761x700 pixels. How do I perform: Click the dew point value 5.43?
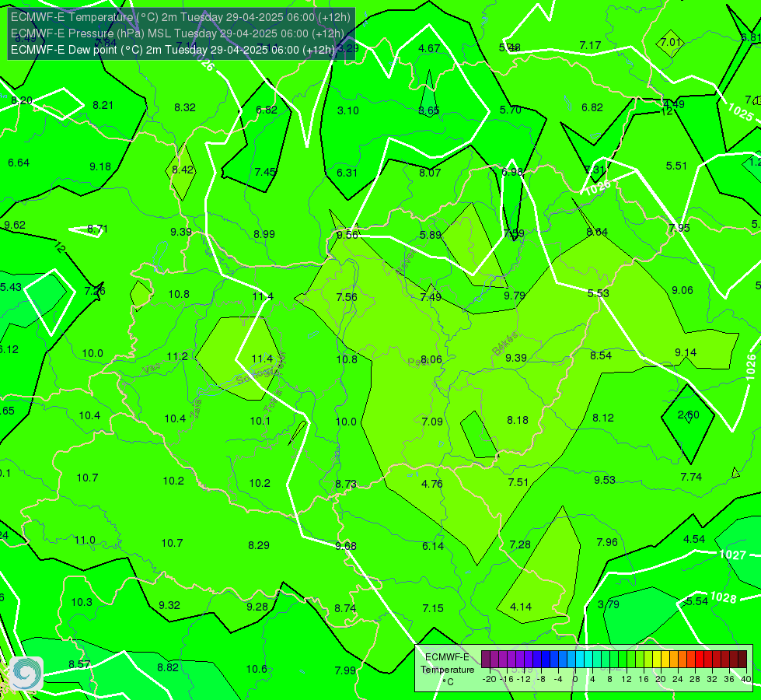pos(11,287)
